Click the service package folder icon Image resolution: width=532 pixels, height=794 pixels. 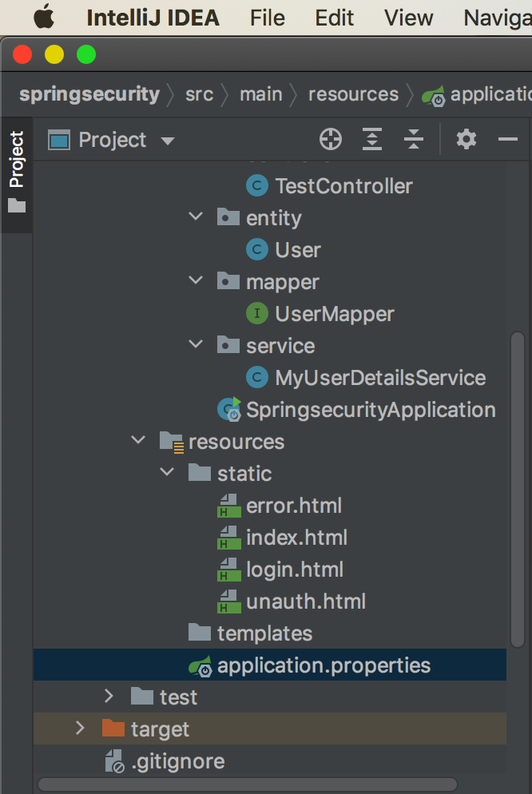(228, 345)
